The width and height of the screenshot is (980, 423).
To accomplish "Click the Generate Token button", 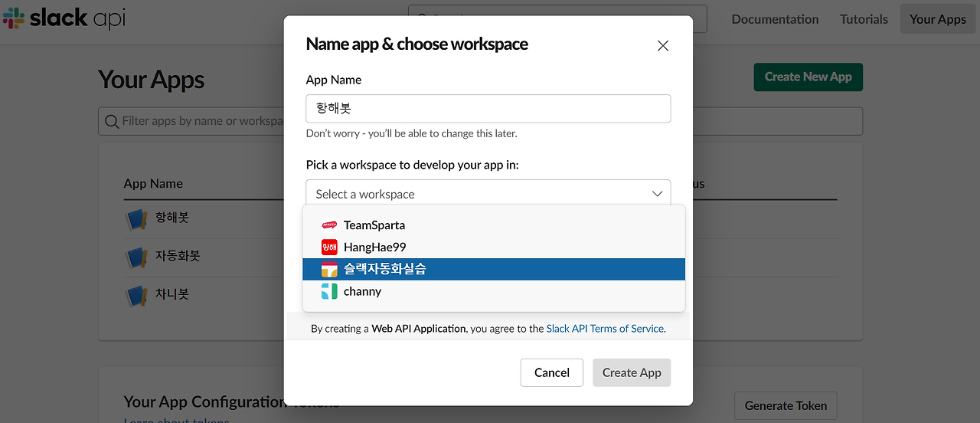I will tap(786, 406).
